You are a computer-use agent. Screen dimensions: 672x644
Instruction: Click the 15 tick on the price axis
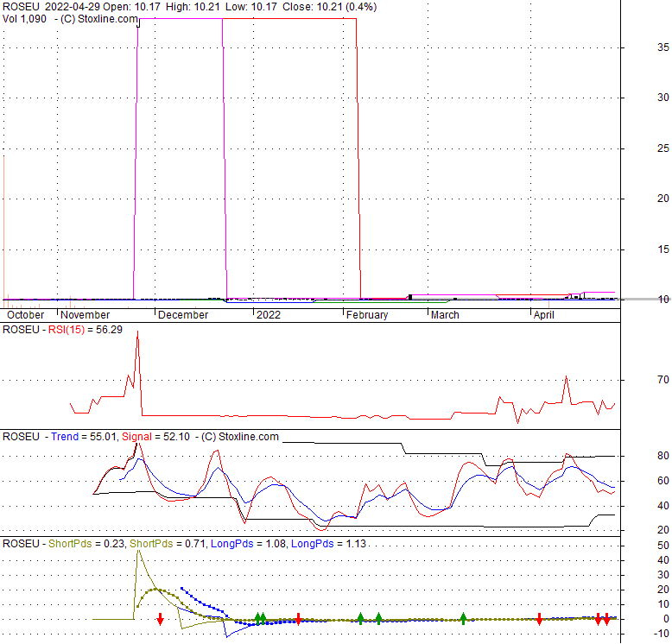pos(663,249)
